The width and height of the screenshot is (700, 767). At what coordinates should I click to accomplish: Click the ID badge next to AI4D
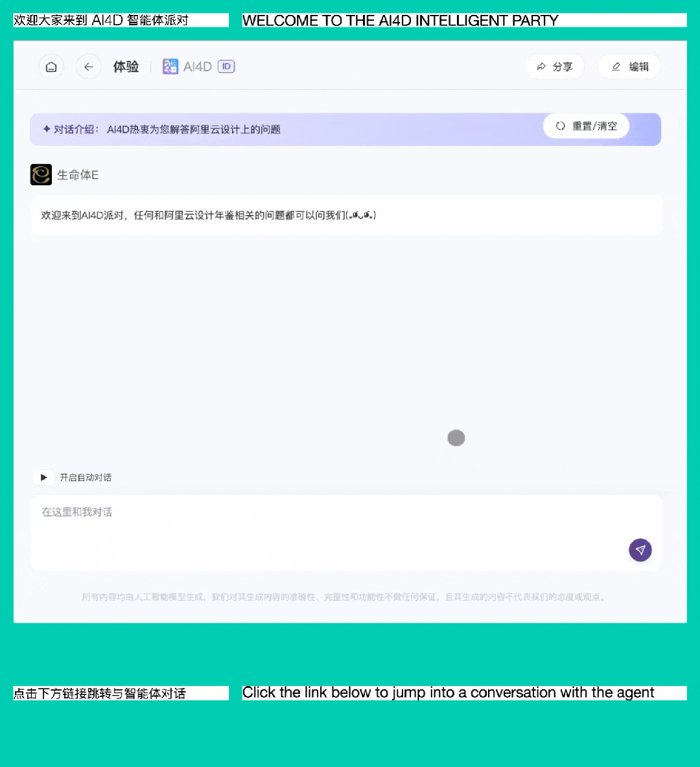coord(226,67)
